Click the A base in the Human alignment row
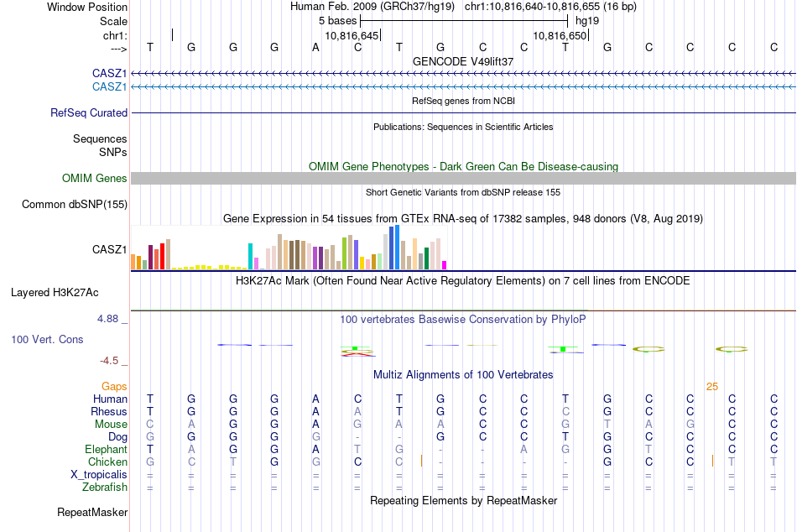797x532 pixels. (x=315, y=399)
